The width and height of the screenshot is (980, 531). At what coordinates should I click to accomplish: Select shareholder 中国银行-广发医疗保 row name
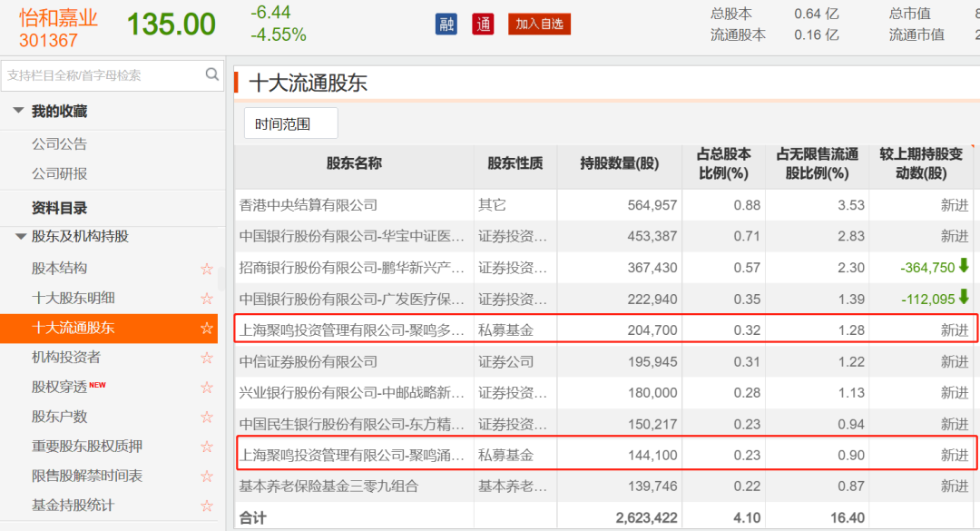[x=351, y=299]
